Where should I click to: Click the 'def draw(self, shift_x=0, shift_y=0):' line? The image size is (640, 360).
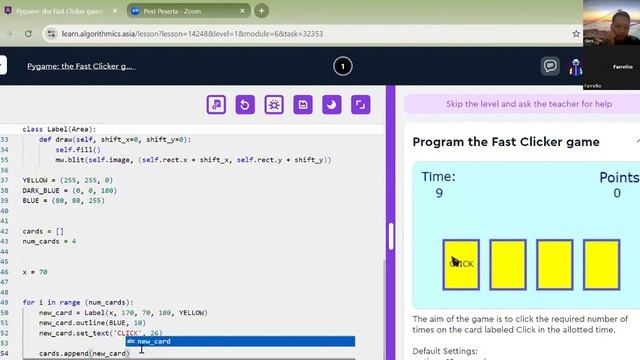(x=115, y=140)
